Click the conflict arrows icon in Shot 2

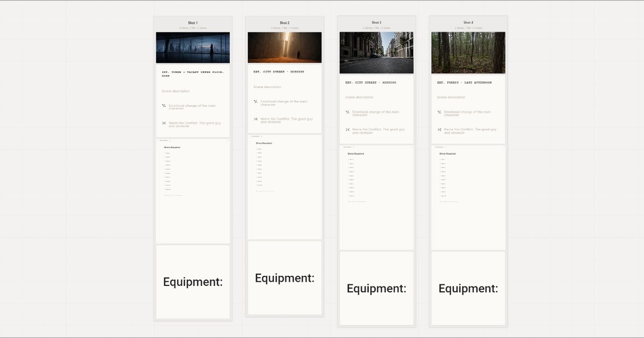tap(255, 119)
